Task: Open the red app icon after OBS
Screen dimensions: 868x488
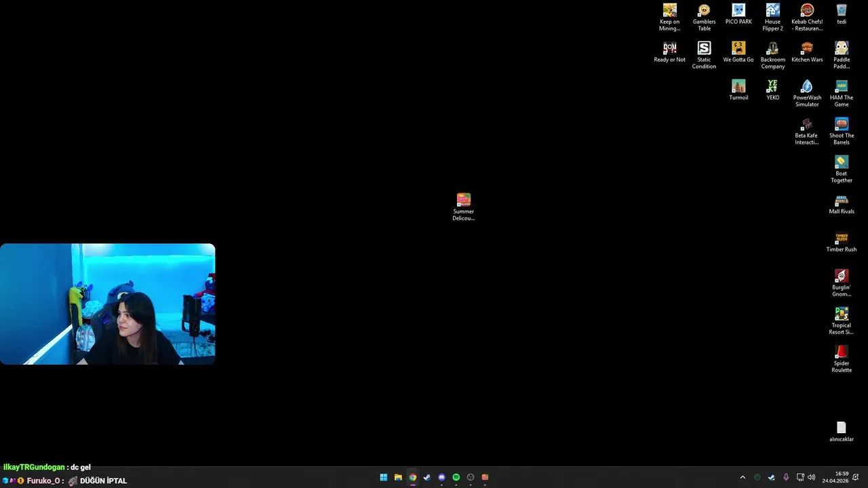Action: [x=485, y=477]
